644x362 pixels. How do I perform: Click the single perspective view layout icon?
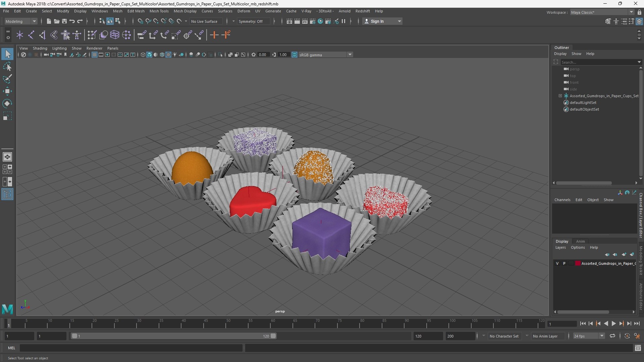coord(7,157)
